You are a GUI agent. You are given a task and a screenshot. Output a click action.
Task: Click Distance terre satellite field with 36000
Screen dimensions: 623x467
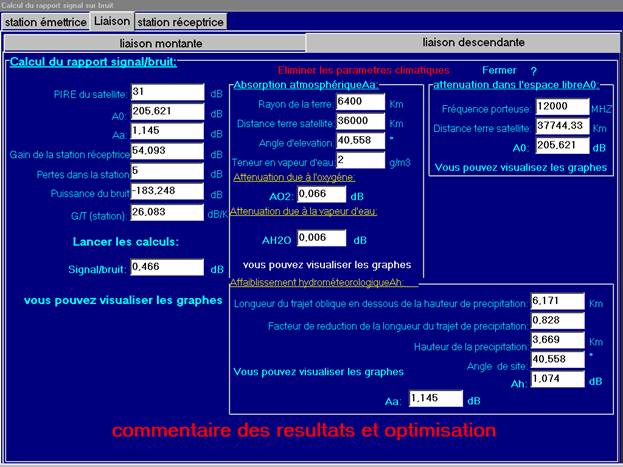point(360,121)
